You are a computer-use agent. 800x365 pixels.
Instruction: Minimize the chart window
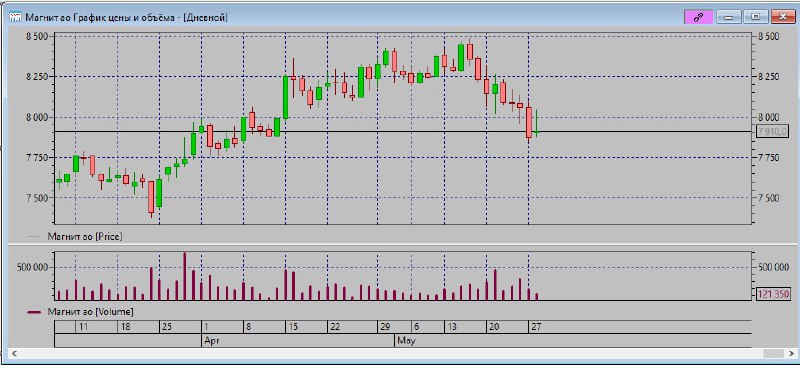coord(729,17)
